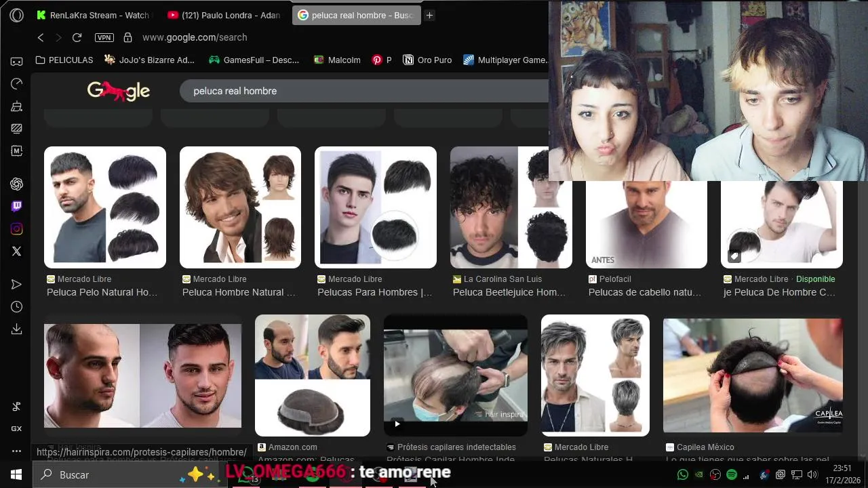Viewport: 868px width, 488px height.
Task: Open the Opera menu logo
Action: coord(17,15)
